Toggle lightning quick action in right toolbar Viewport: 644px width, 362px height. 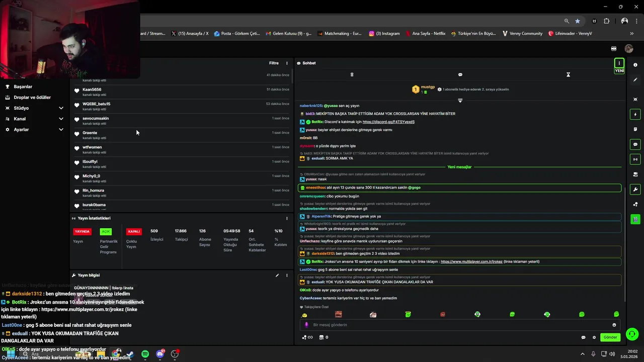pos(635,114)
